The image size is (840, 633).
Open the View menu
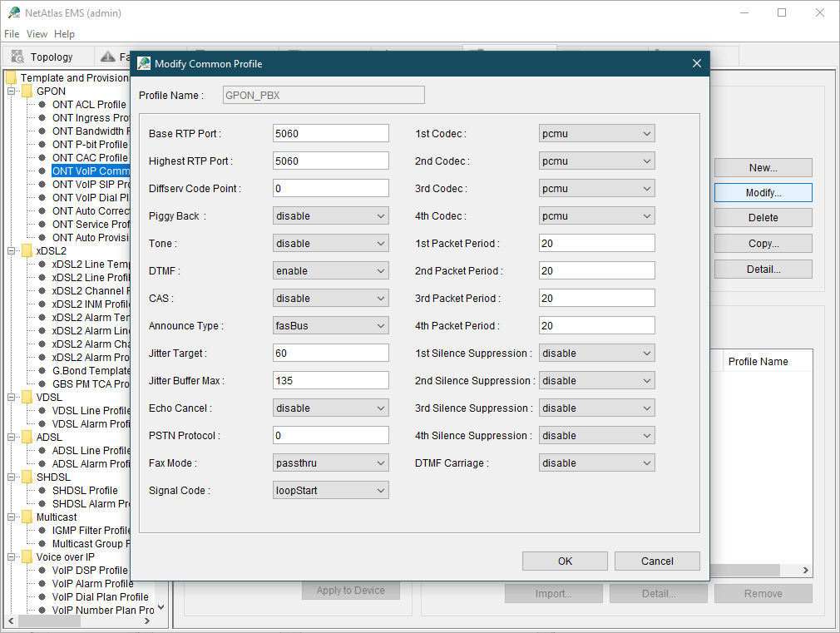[x=37, y=34]
